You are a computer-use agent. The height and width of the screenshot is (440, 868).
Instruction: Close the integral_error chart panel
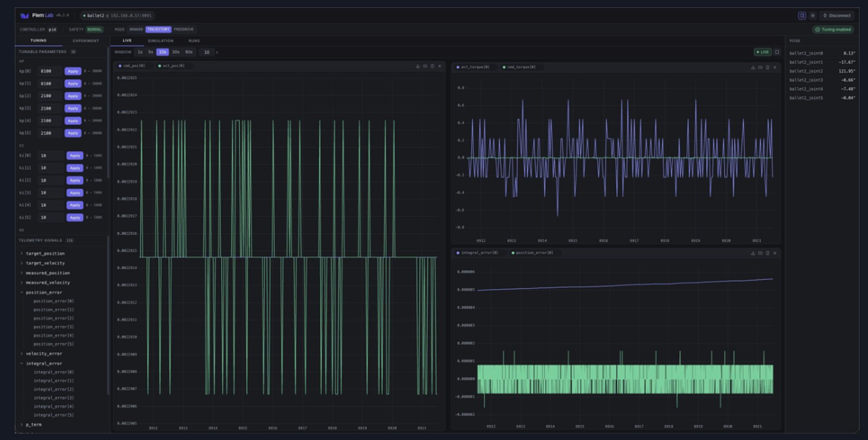[x=775, y=253]
